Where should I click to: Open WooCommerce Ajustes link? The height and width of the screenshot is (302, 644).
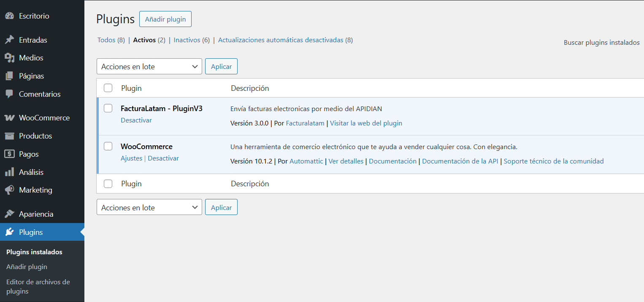point(131,158)
